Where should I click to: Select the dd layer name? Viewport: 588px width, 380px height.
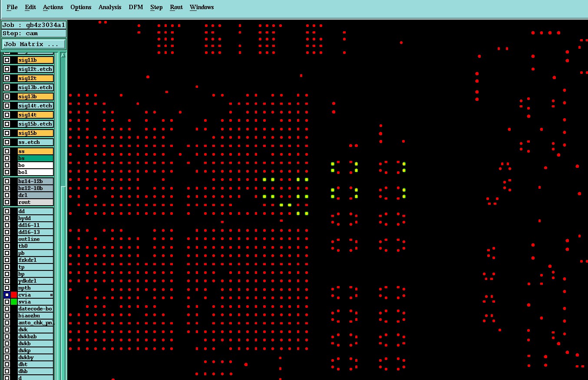pos(36,211)
